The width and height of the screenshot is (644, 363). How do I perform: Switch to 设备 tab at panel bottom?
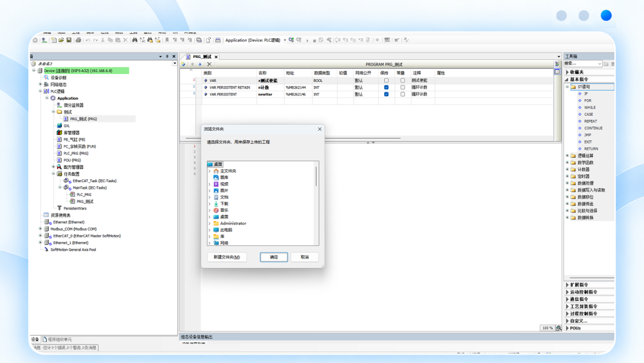pyautogui.click(x=35, y=340)
